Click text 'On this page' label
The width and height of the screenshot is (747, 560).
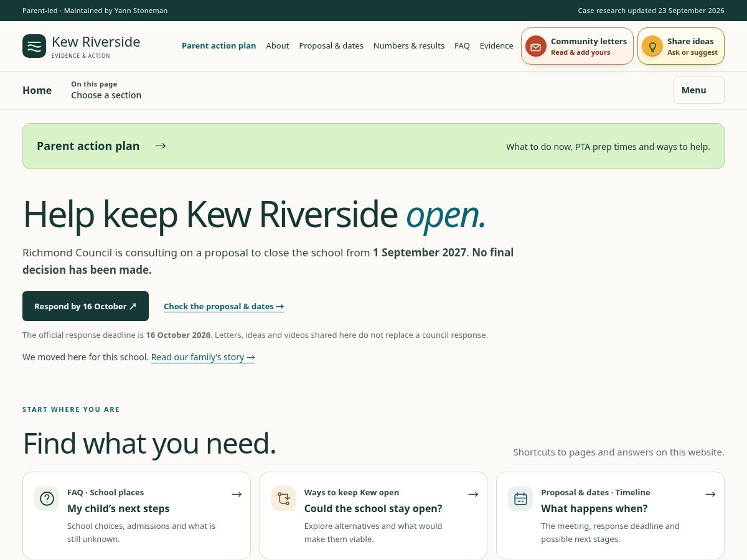coord(94,84)
